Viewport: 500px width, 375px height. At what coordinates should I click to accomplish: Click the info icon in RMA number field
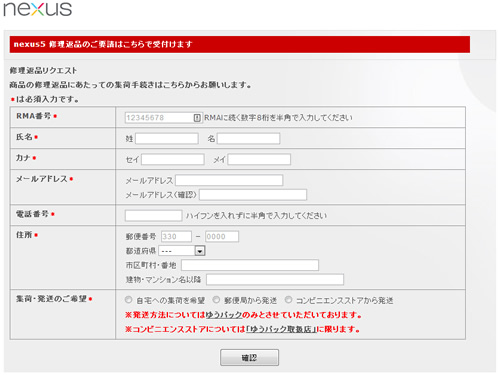tap(197, 118)
